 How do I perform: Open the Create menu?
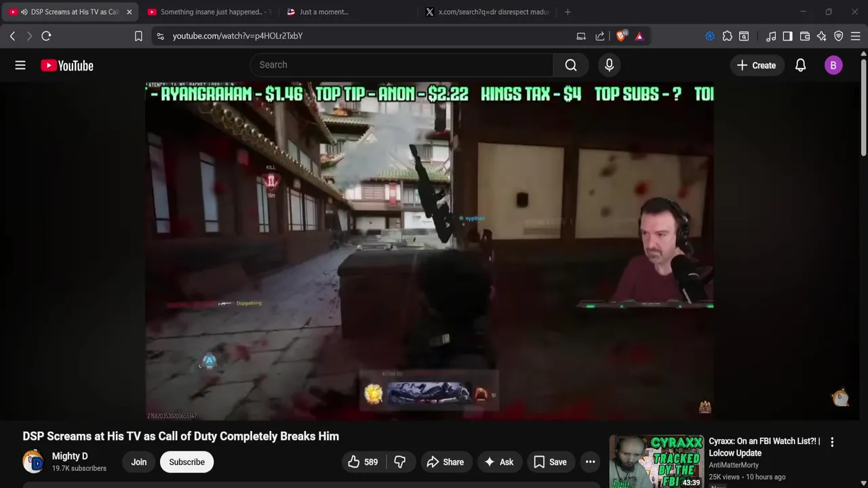tap(756, 65)
